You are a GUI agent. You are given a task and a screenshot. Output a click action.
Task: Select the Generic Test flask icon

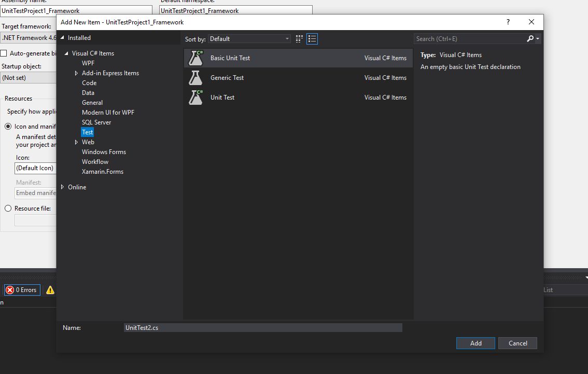pos(195,78)
